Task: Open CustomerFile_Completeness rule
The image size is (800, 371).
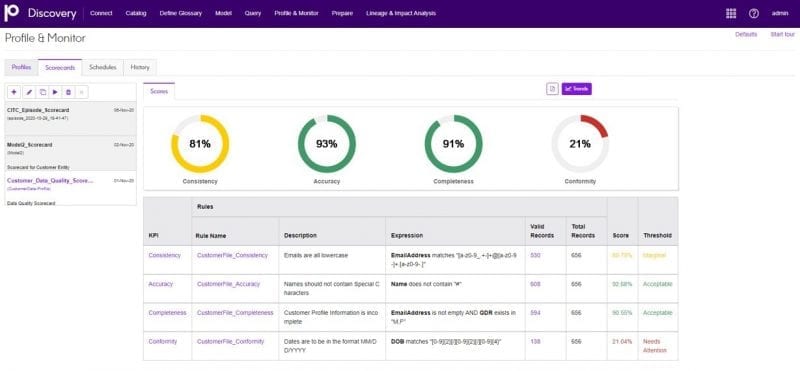Action: pos(235,312)
